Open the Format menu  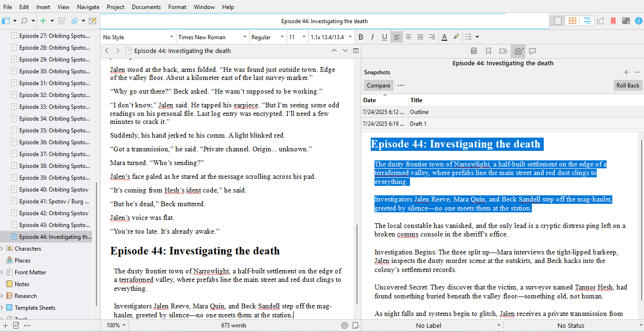click(177, 7)
